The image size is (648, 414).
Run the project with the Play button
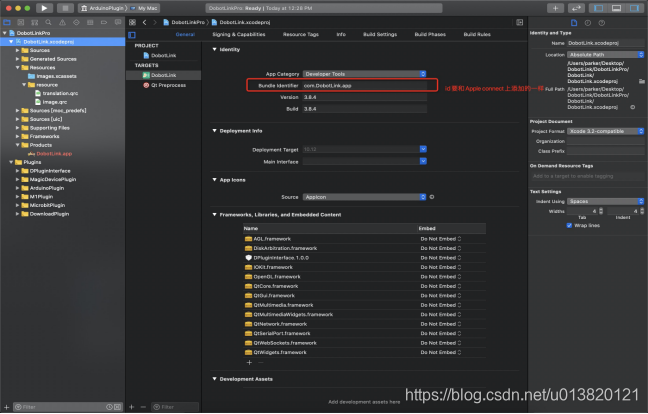[44, 8]
